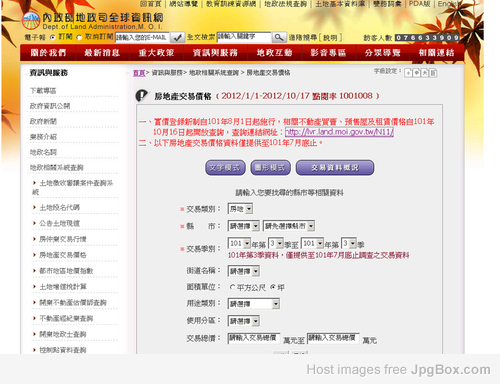Open the 最新消息 menu tab
The width and height of the screenshot is (500, 384).
(102, 53)
